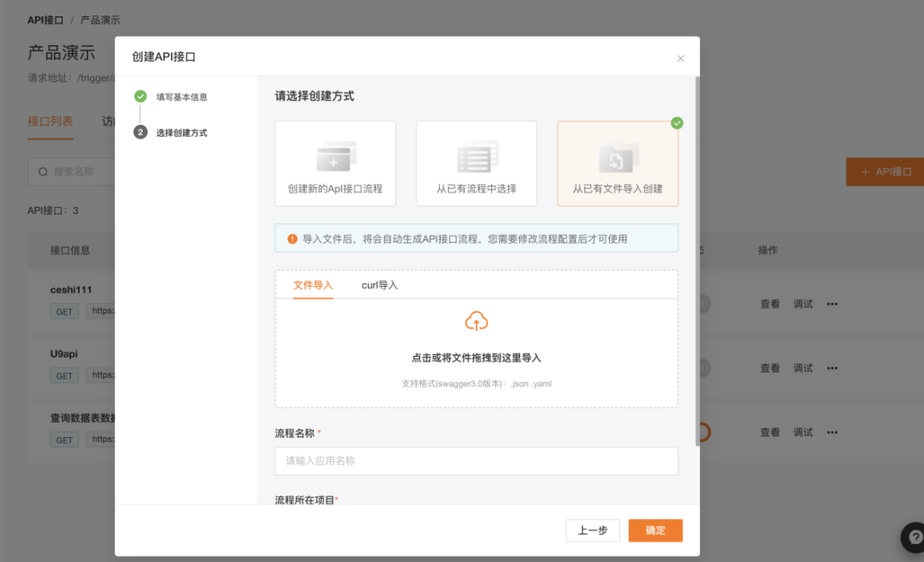Open more options for U9api row

(x=832, y=368)
